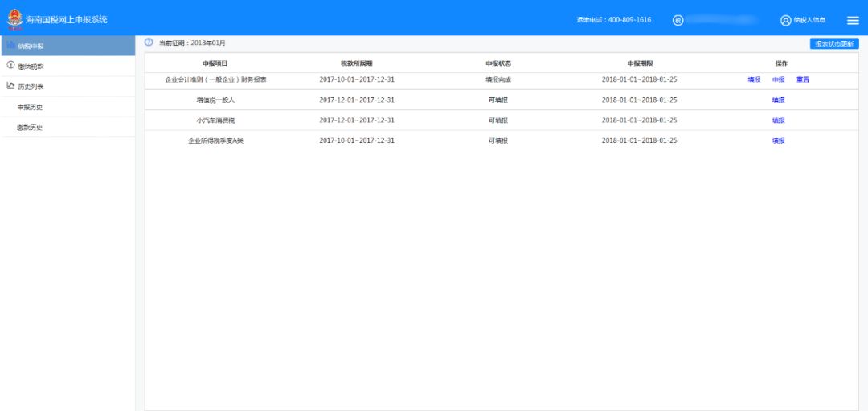This screenshot has height=411, width=868.
Task: Click 可填报 status in 增值税一般人 row
Action: 498,100
